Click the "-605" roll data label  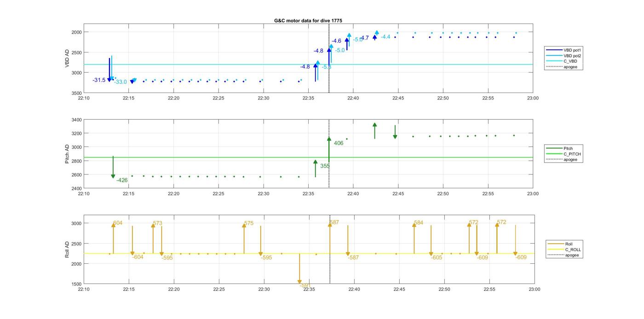(x=437, y=258)
